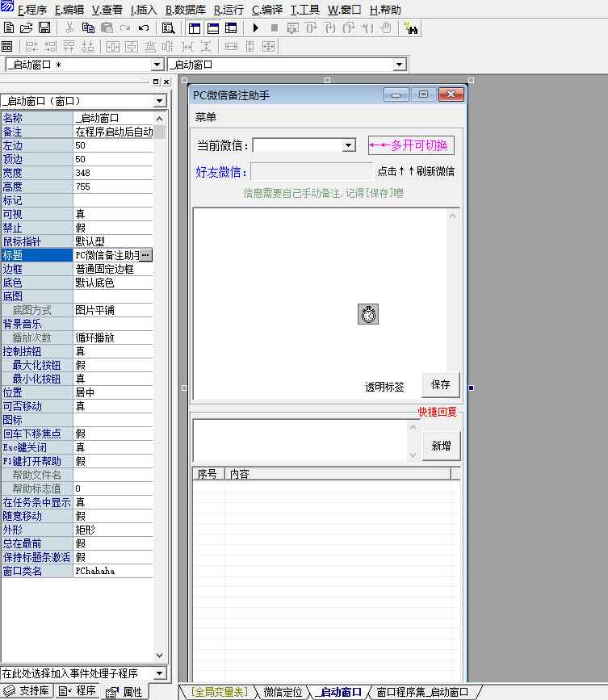This screenshot has width=608, height=700.
Task: Click the 内容 column header
Action: click(x=338, y=474)
